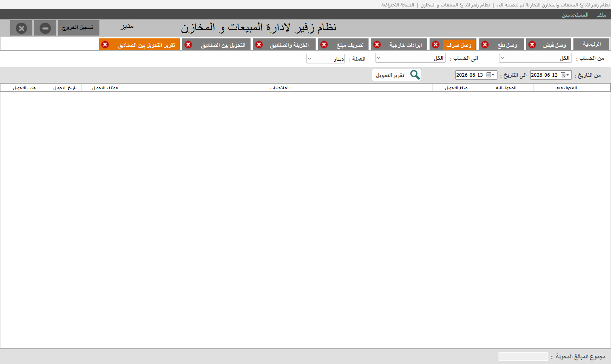Viewport: 611px width, 364px height.
Task: Close the وصل صرف tab
Action: 436,44
